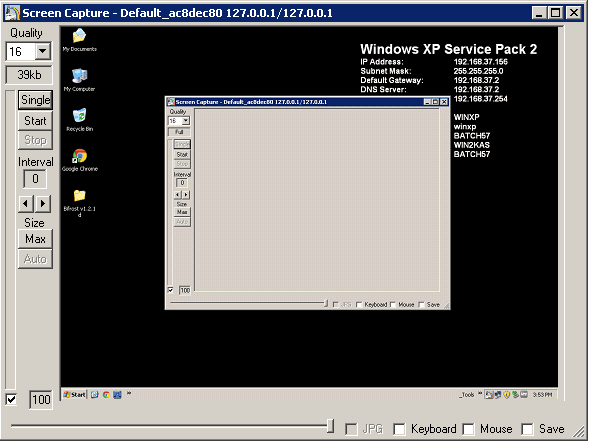The width and height of the screenshot is (590, 442).
Task: Click the IP address 192.168.37.156 text
Action: (481, 62)
